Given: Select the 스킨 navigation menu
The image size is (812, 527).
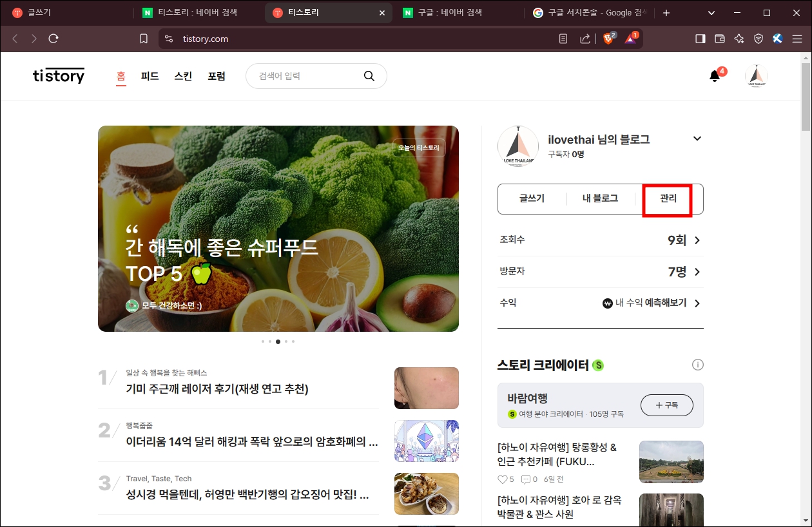Looking at the screenshot, I should coord(183,76).
